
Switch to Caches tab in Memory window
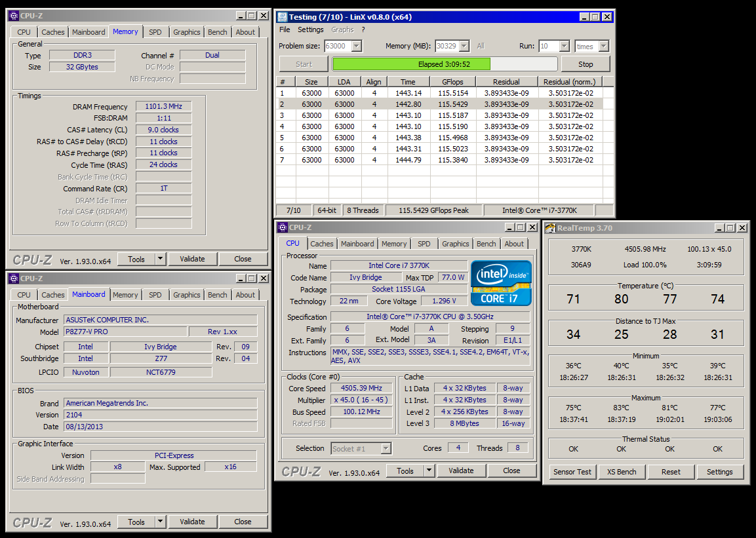tap(52, 32)
